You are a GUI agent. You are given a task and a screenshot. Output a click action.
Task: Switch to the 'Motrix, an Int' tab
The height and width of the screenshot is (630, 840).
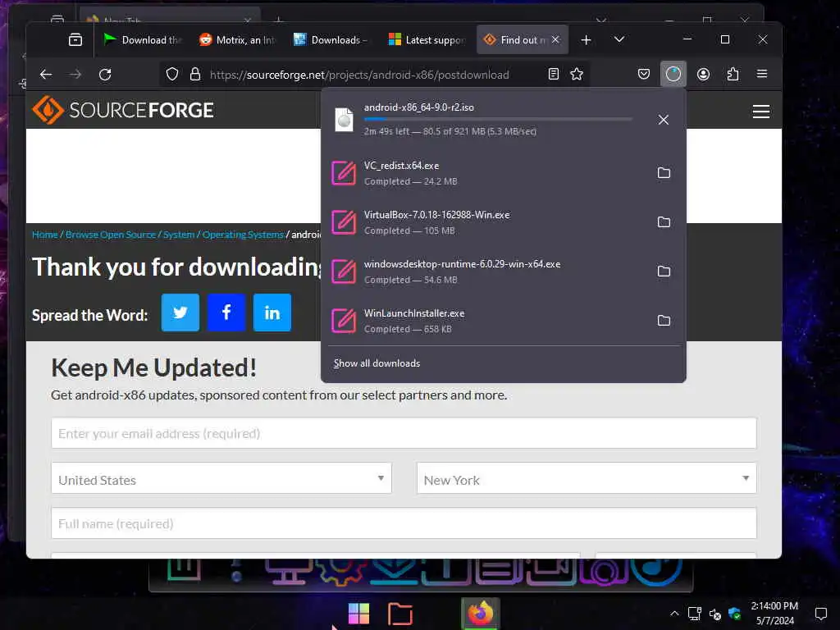coord(237,39)
